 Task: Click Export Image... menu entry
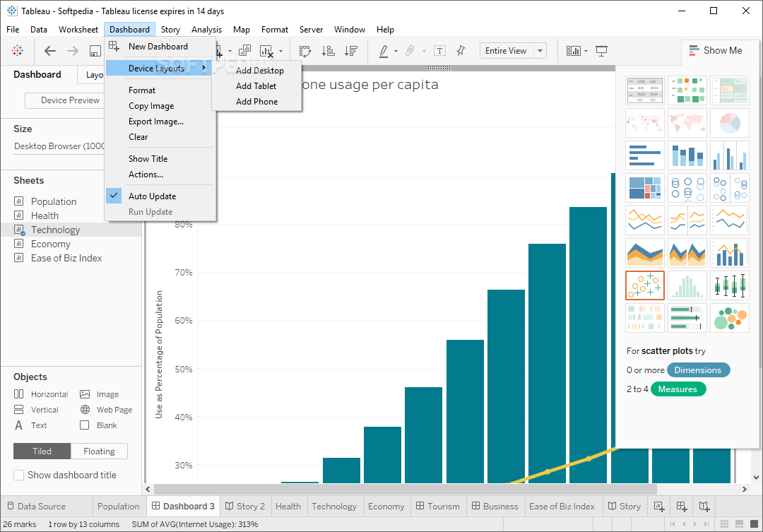tap(160, 122)
